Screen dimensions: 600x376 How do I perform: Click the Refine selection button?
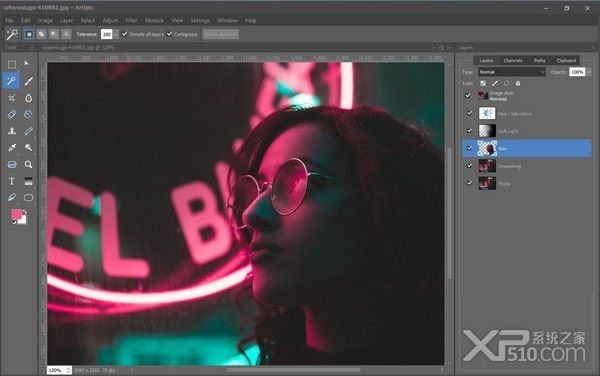click(x=221, y=34)
